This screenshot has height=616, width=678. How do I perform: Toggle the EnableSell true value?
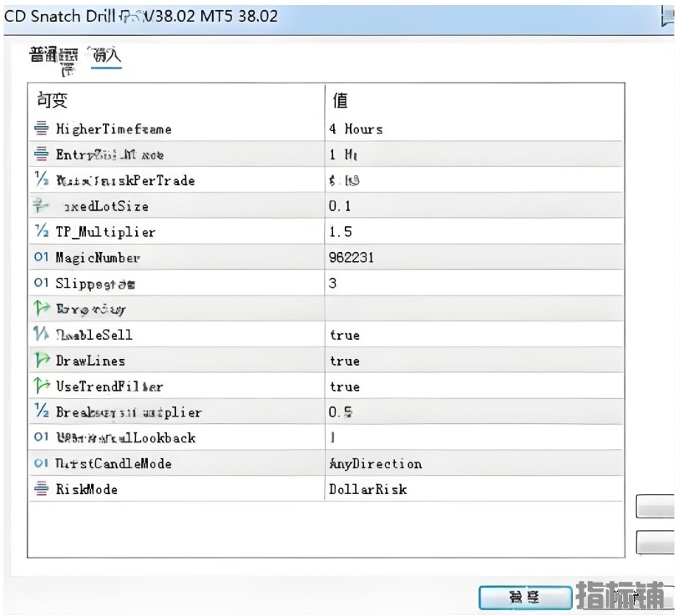(x=345, y=335)
